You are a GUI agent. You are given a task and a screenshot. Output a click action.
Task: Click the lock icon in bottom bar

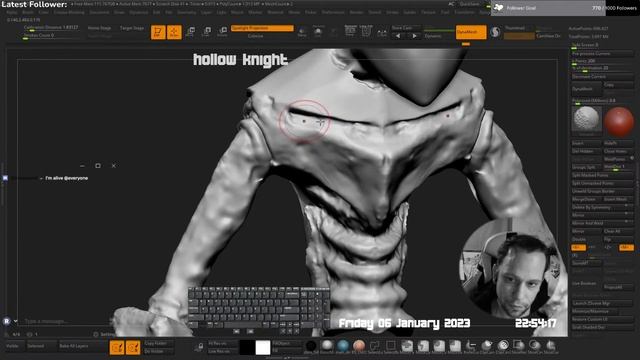[x=200, y=347]
